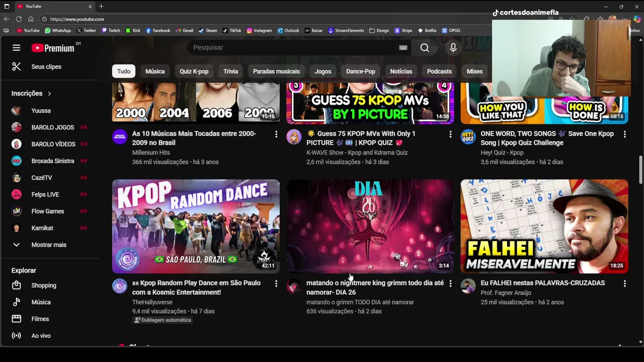
Task: Open a new browser tab with plus
Action: tap(101, 6)
